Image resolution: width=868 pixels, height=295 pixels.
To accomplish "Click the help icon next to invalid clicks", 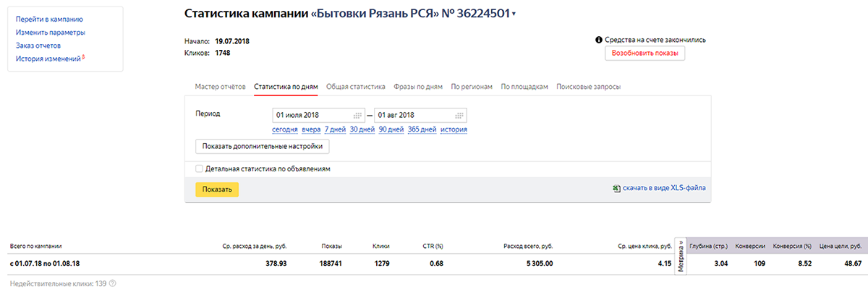I will tap(113, 284).
